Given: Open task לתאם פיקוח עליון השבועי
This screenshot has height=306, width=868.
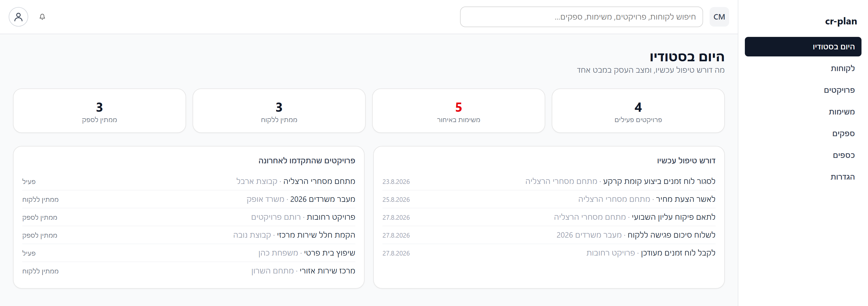Looking at the screenshot, I should pos(549,217).
